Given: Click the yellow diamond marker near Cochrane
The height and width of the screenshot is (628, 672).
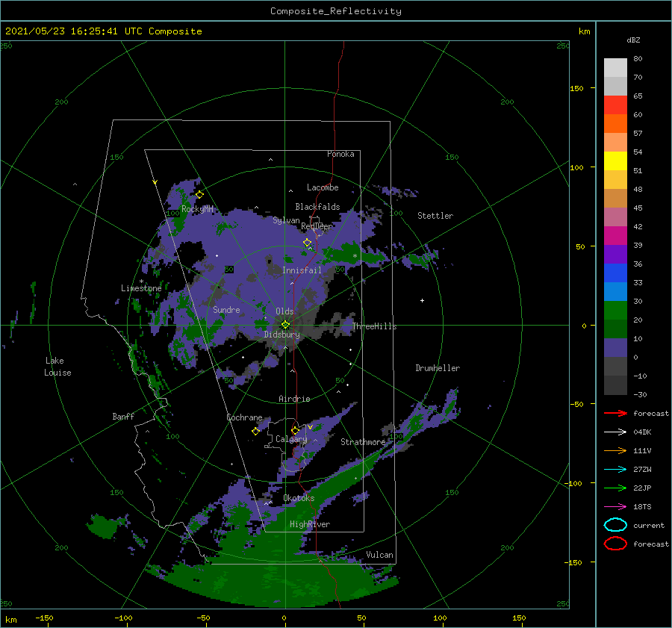Looking at the screenshot, I should click(255, 431).
